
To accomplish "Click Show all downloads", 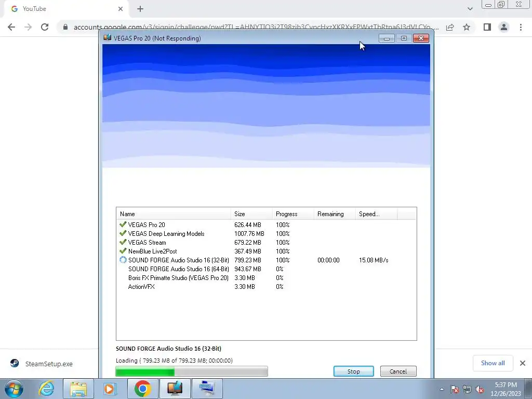I will (493, 363).
